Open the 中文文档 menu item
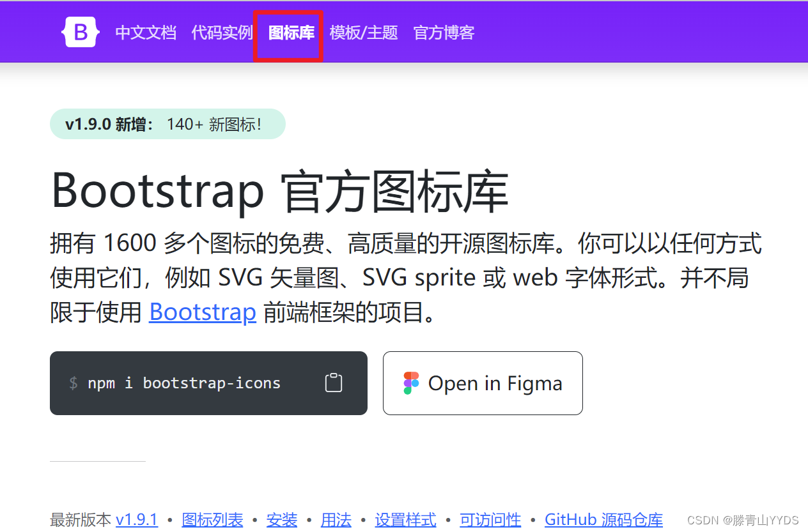Screen dimensions: 808x532 pos(146,33)
